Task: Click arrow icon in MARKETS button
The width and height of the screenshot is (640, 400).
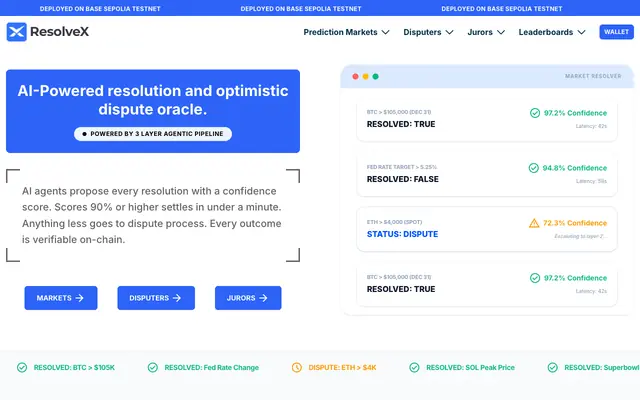Action: [80, 298]
